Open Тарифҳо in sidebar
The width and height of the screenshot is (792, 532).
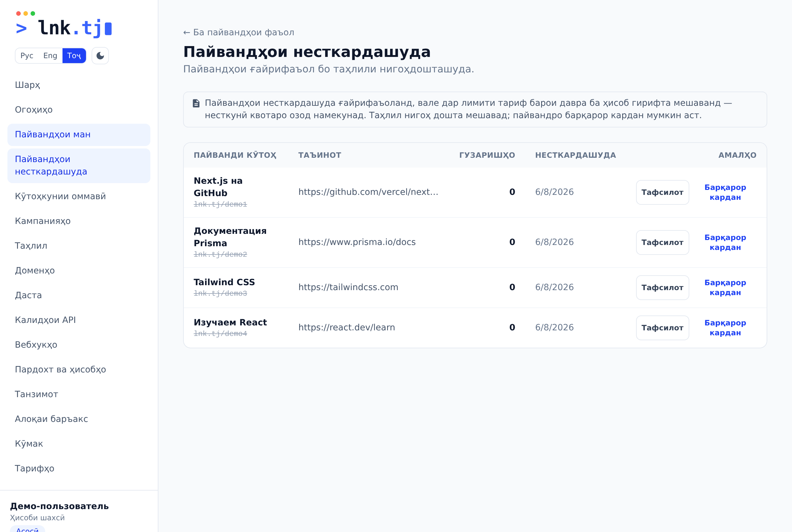[x=79, y=469]
